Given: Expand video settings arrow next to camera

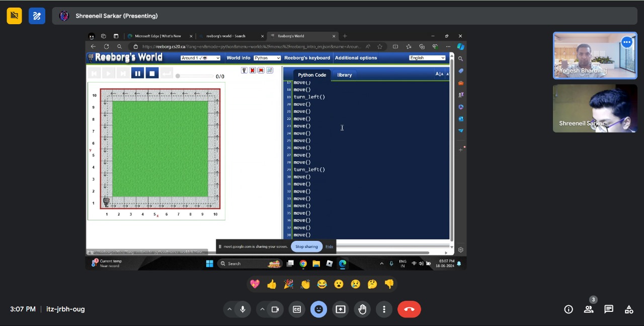Looking at the screenshot, I should pos(262,309).
